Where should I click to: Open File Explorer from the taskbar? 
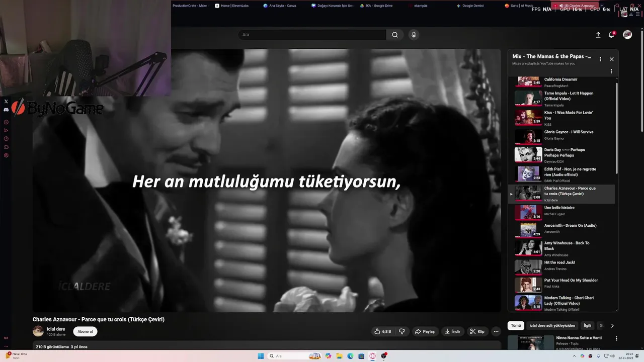pyautogui.click(x=340, y=356)
